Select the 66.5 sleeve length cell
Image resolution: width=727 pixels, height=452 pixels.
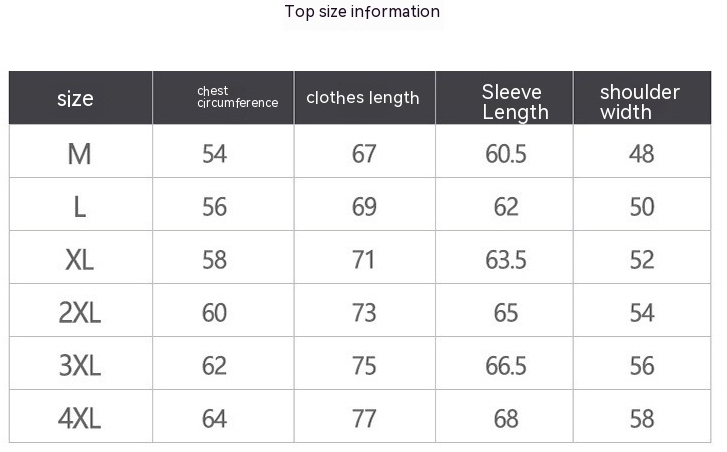click(506, 366)
